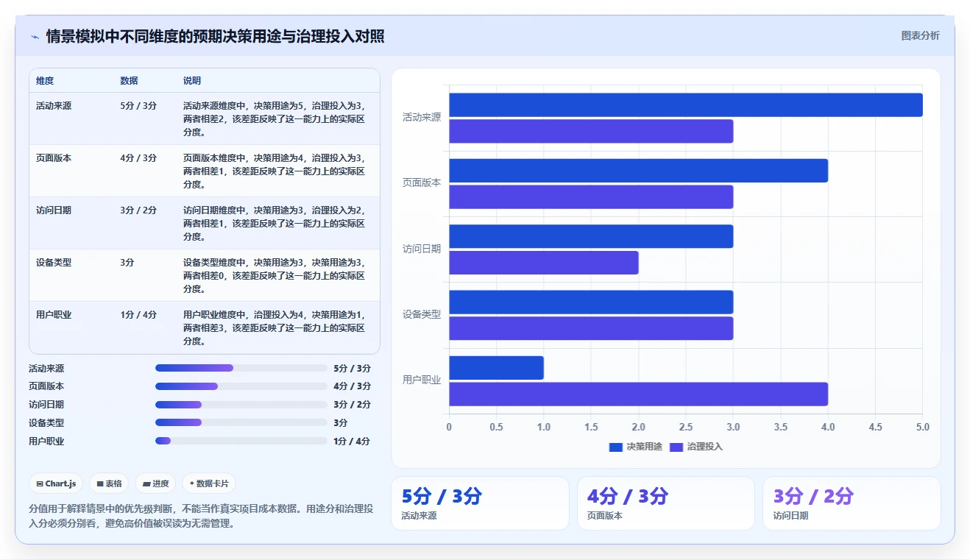Click the 页面版本 progress bar
The image size is (970, 560).
click(241, 386)
